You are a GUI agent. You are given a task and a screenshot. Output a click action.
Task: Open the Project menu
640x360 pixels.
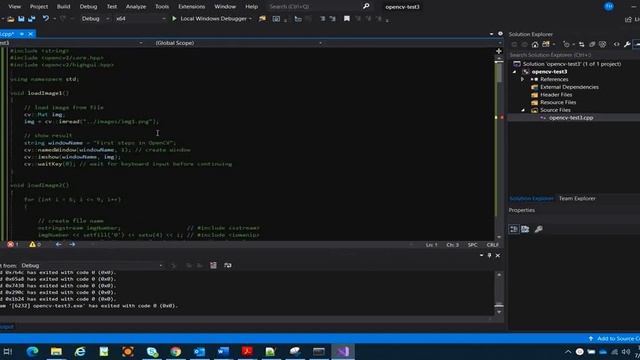39,7
